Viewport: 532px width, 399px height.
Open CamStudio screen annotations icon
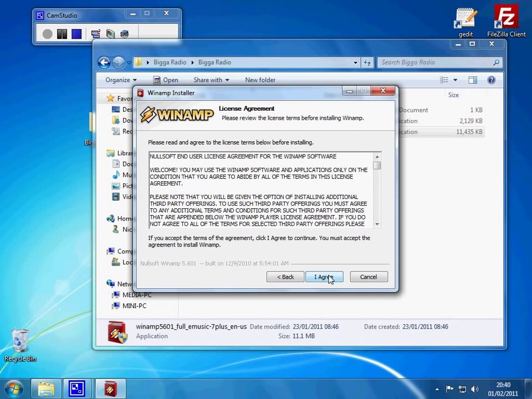point(96,34)
